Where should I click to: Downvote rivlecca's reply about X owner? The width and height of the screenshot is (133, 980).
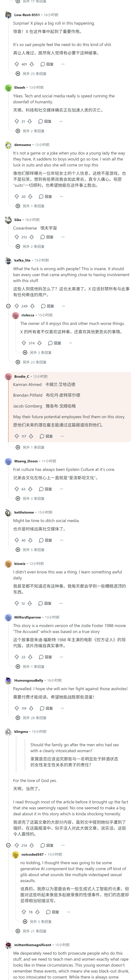pos(39,343)
